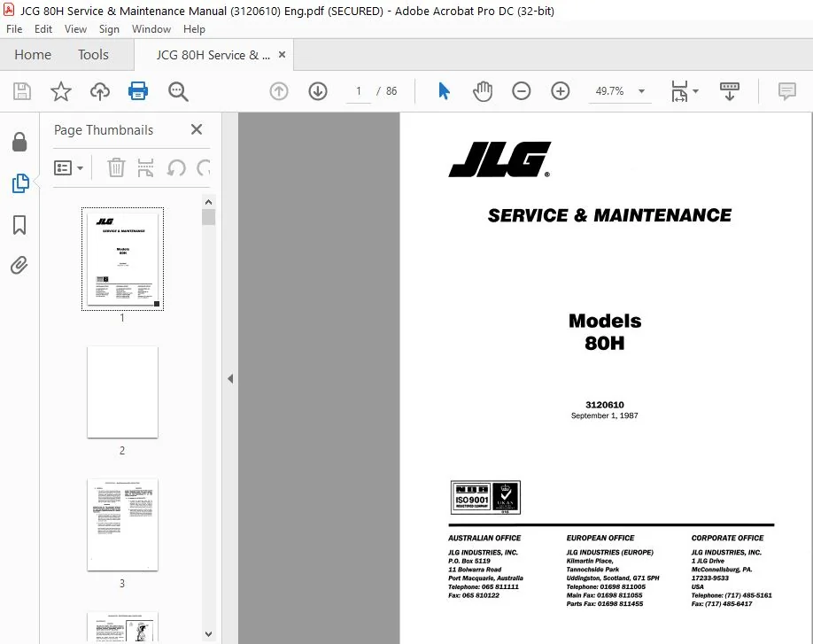The image size is (813, 644).
Task: Print the document with printer icon
Action: (x=138, y=91)
